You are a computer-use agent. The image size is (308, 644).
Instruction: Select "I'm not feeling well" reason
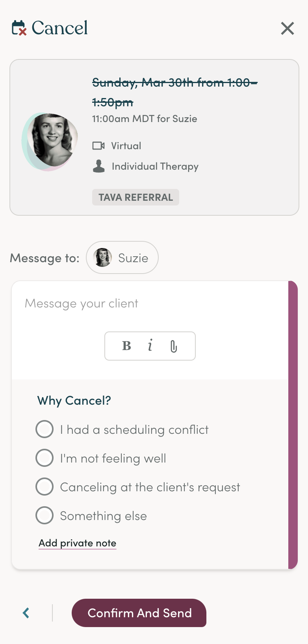(x=45, y=458)
